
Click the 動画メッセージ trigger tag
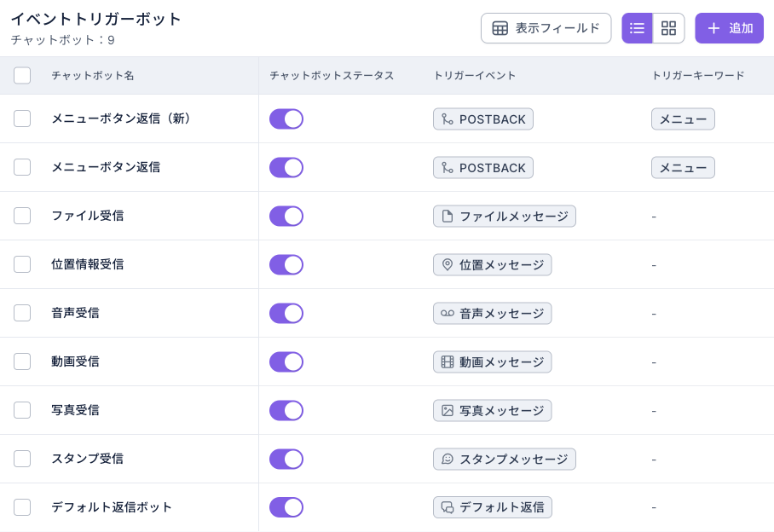(x=492, y=361)
